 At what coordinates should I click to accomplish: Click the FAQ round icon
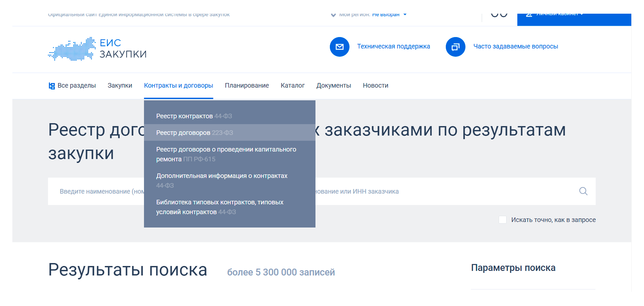click(x=456, y=47)
